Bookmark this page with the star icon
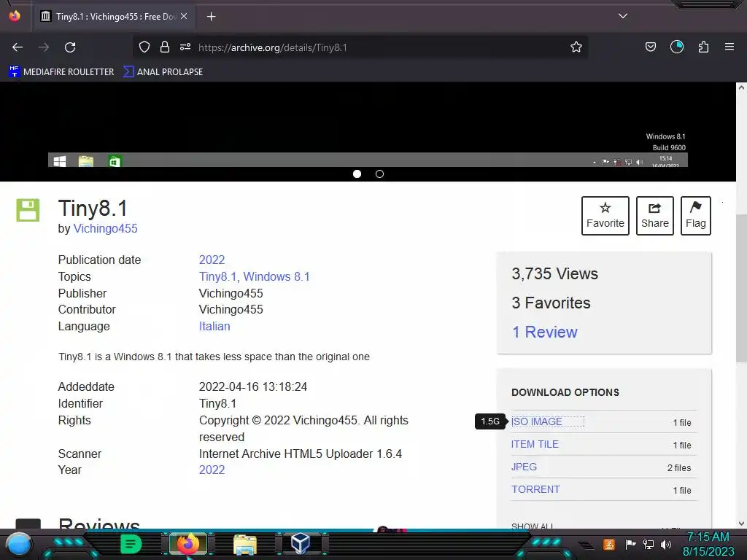The image size is (747, 560). click(x=576, y=47)
